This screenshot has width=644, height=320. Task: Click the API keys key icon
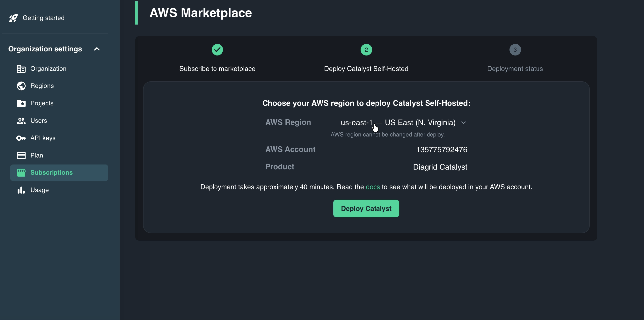coord(21,138)
